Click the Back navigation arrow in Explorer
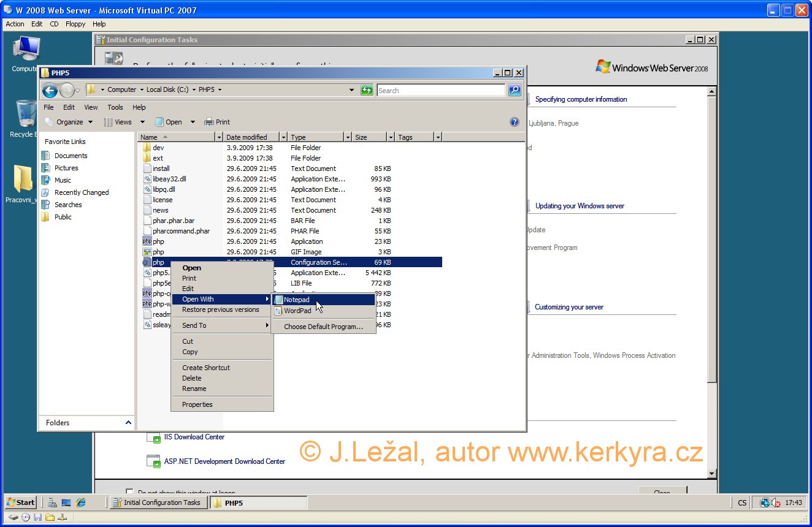812x527 pixels. (x=50, y=91)
